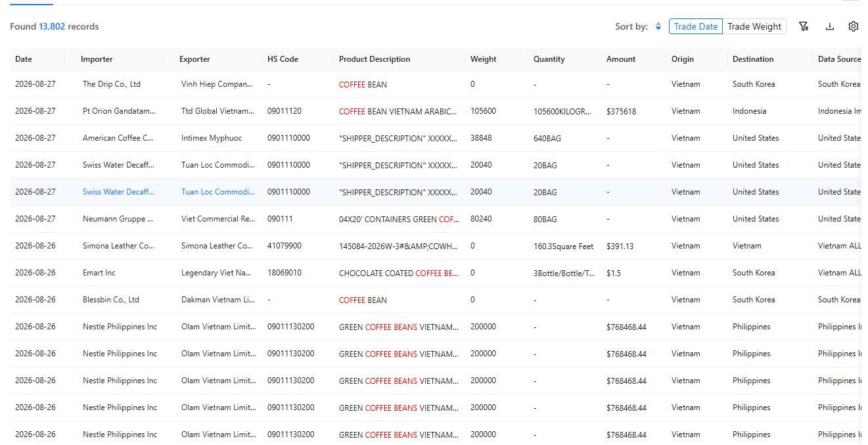Sort records by Trade Date
This screenshot has width=868, height=445.
click(696, 26)
